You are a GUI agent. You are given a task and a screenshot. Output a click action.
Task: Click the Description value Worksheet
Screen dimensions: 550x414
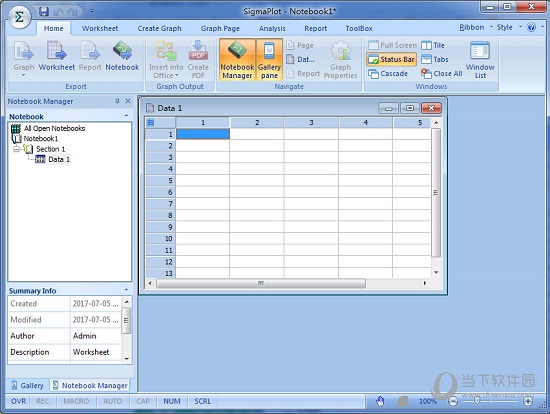coord(96,352)
